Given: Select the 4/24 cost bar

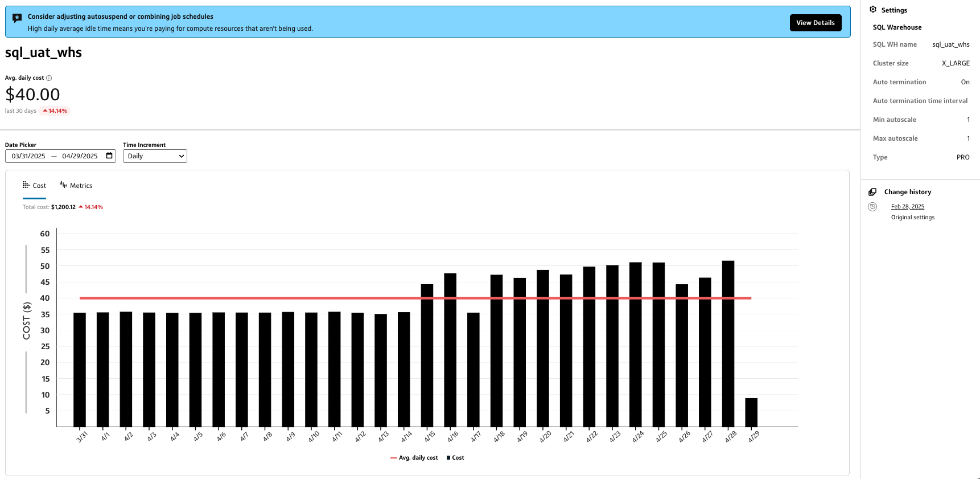Looking at the screenshot, I should click(x=636, y=345).
